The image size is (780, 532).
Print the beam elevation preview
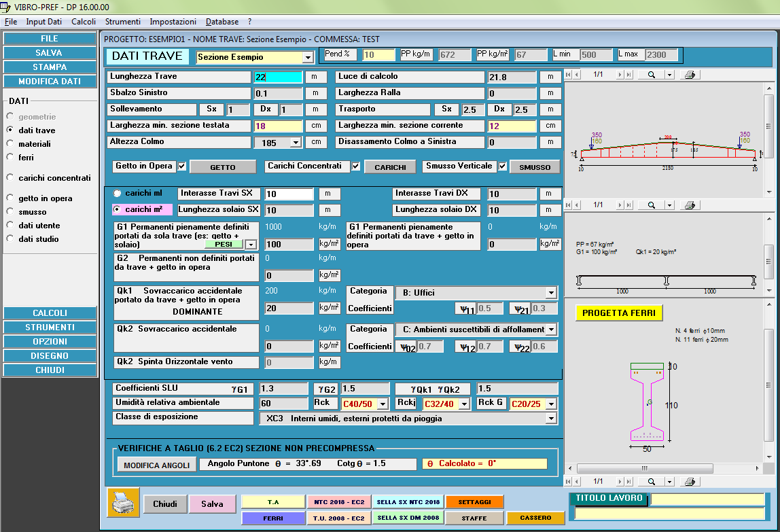(690, 75)
